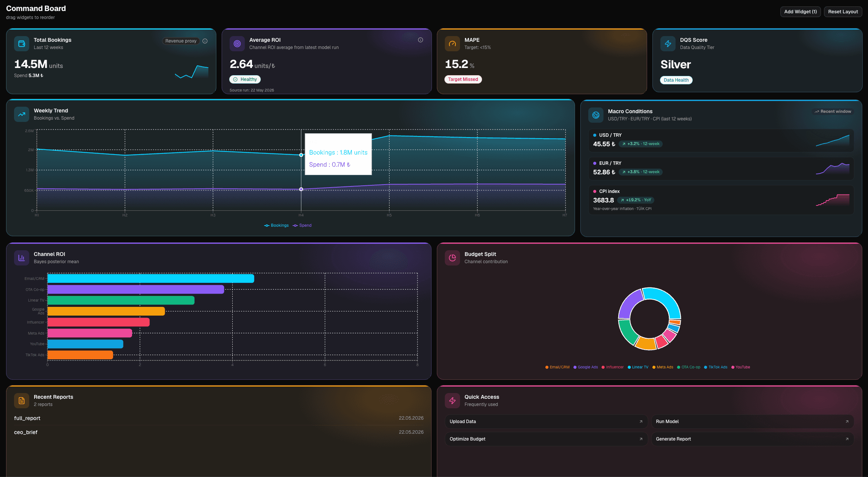Click the Total Bookings sparkline chart
Viewport: 868px width, 477px height.
tap(192, 72)
